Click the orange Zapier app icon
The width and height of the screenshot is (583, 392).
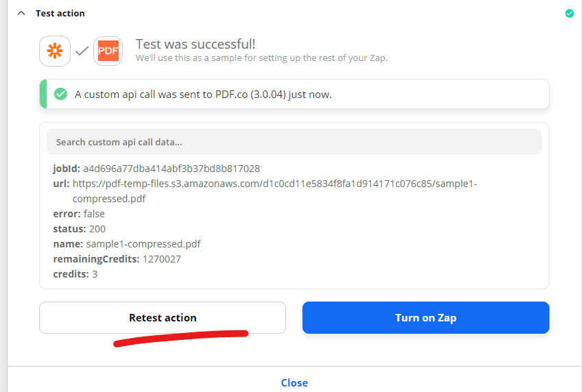55,51
